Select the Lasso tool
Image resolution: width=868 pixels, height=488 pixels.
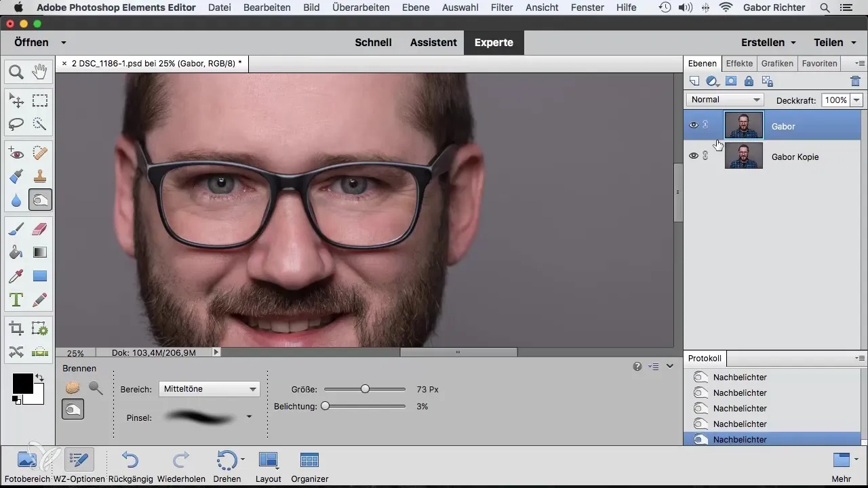[16, 124]
